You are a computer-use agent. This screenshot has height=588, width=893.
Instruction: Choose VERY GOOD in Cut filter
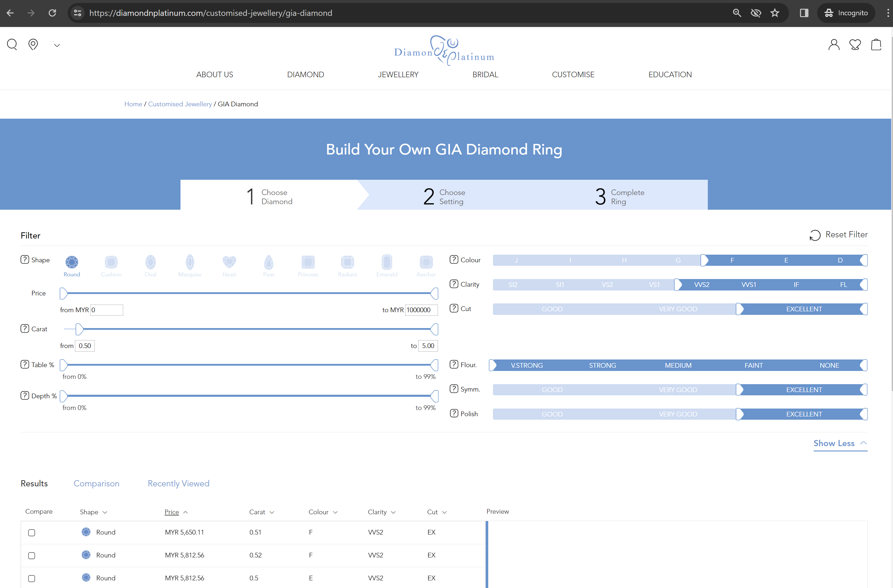click(x=678, y=309)
